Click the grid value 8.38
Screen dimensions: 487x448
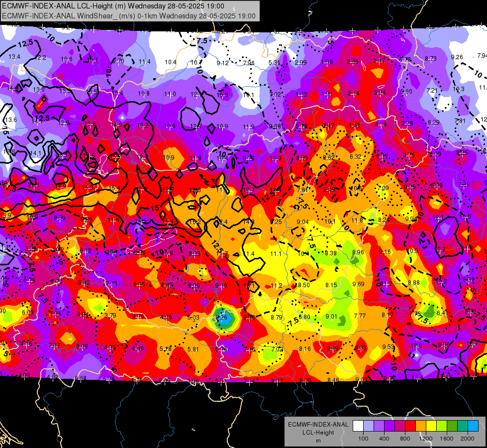pos(331,253)
